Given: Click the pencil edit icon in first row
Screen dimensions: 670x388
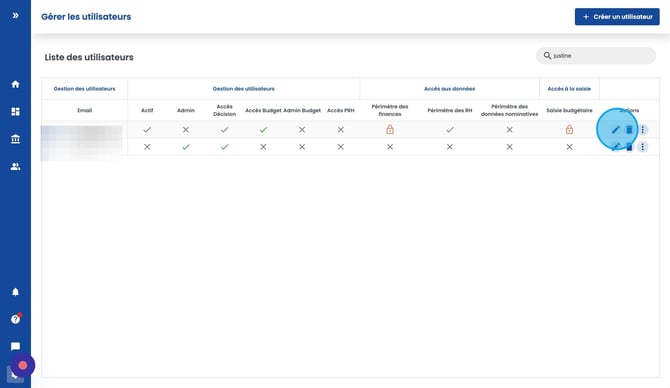Looking at the screenshot, I should coord(615,130).
